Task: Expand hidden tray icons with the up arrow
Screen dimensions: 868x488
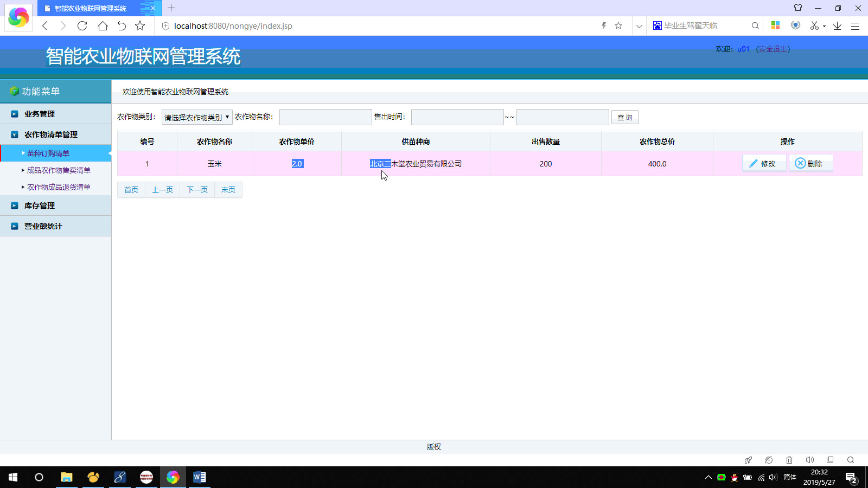Action: pyautogui.click(x=708, y=478)
